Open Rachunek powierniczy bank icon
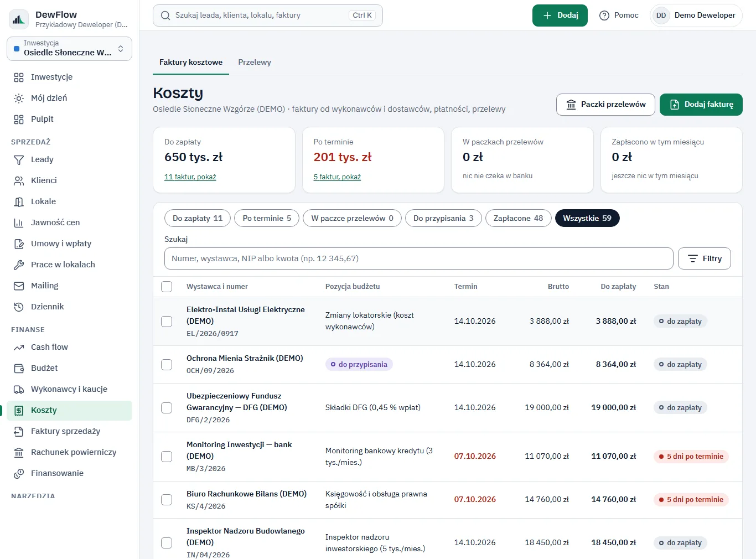The image size is (756, 559). (19, 452)
